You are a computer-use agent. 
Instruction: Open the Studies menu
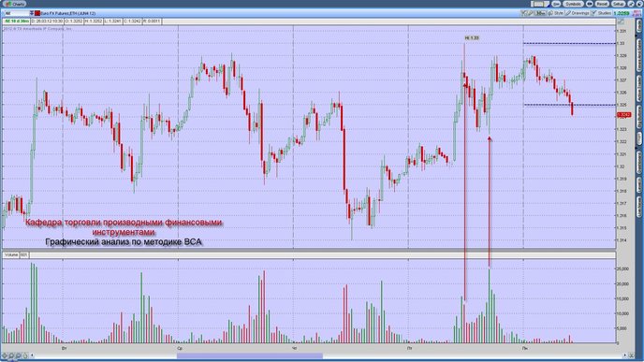pyautogui.click(x=601, y=13)
